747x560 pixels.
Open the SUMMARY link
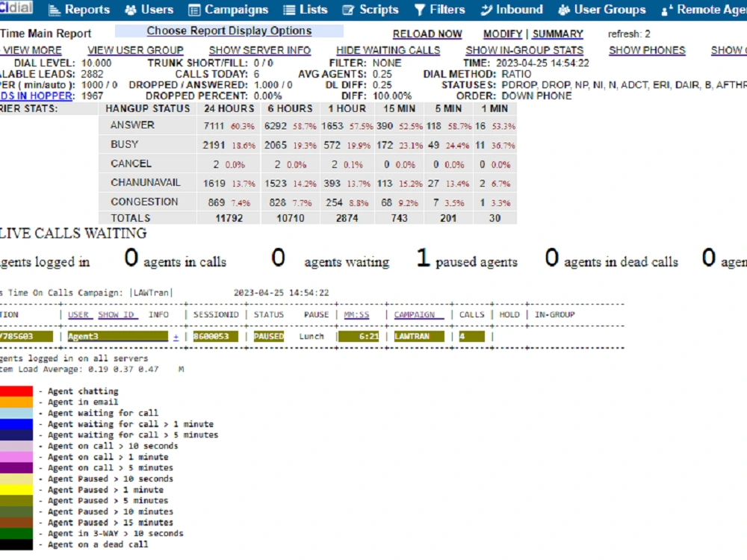(557, 34)
